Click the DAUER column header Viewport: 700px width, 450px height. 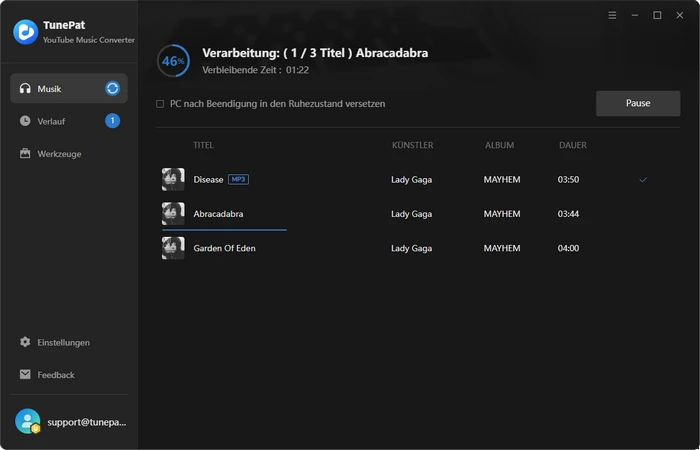(573, 145)
